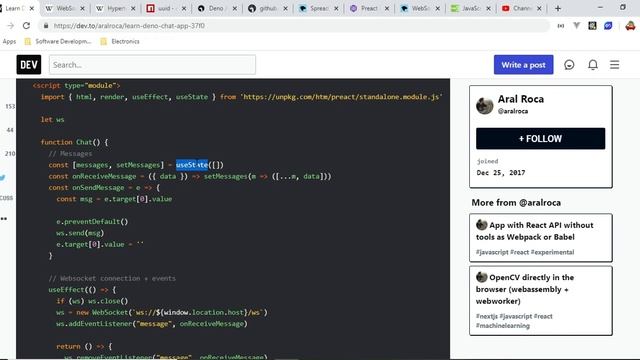Switch to the Spread syntax tab
Screen dimensions: 640x360
(318, 8)
